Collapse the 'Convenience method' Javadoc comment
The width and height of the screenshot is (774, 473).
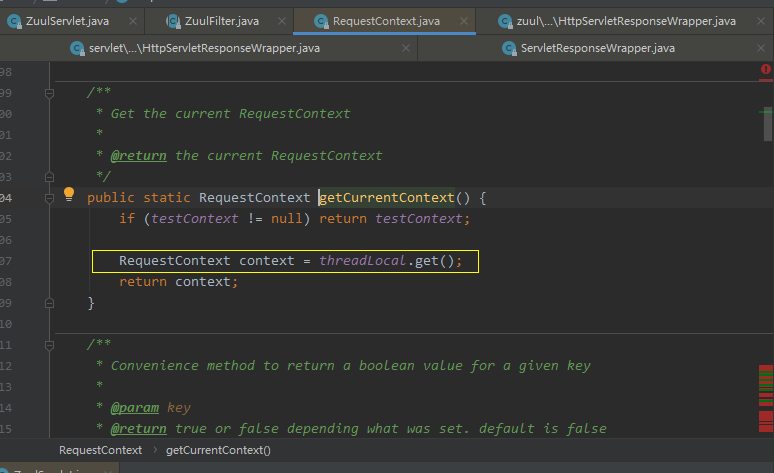[48, 344]
